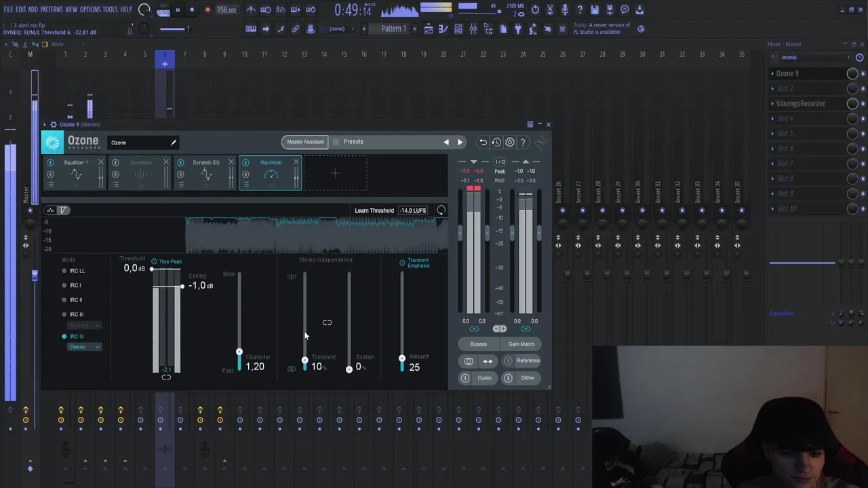The width and height of the screenshot is (868, 488).
Task: Stop playback in FL Studio transport
Action: [192, 10]
